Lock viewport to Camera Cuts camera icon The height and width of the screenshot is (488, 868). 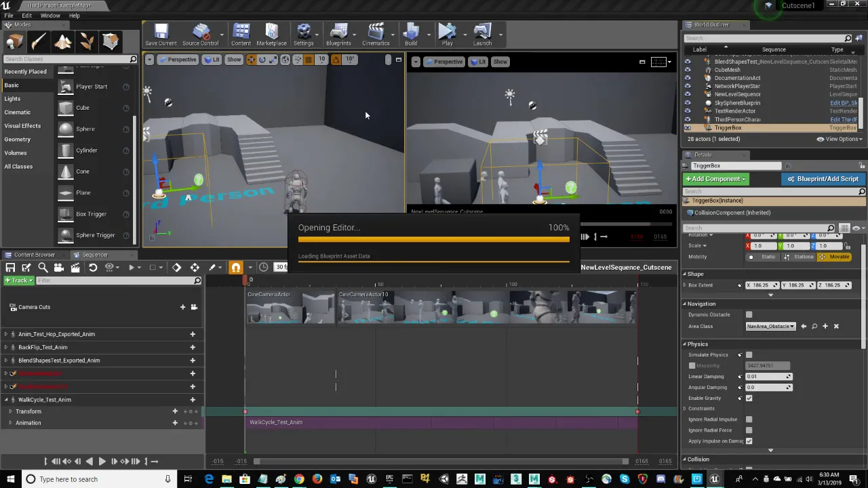pos(194,307)
